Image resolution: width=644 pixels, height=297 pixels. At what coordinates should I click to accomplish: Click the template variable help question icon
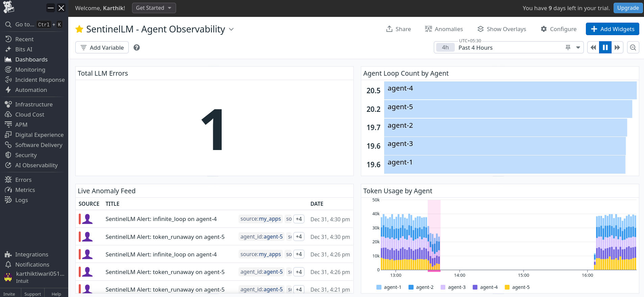pos(137,48)
